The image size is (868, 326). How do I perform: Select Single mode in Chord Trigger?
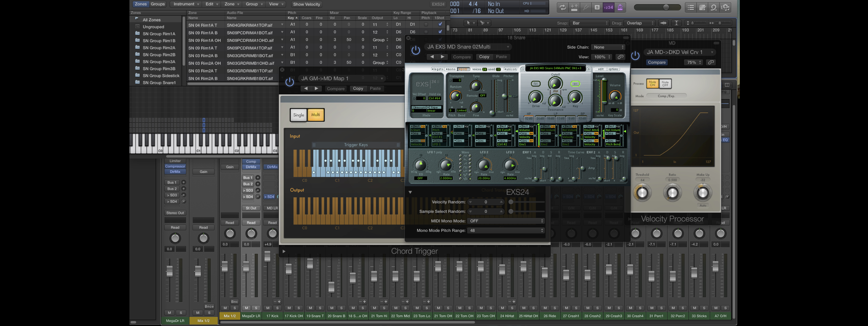pos(298,115)
